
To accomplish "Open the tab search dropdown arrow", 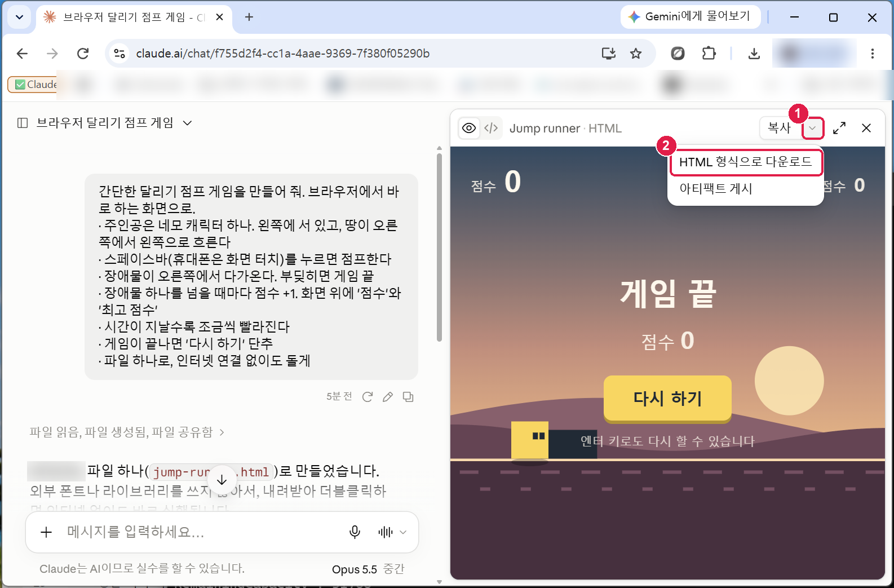I will click(x=19, y=17).
